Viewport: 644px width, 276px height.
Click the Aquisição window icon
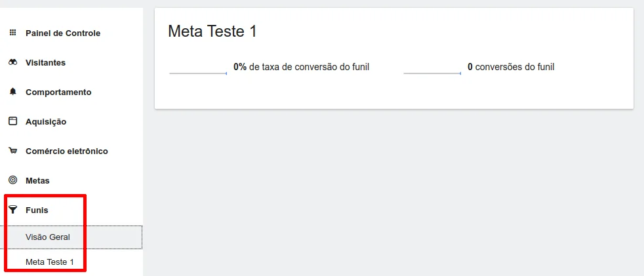(12, 121)
